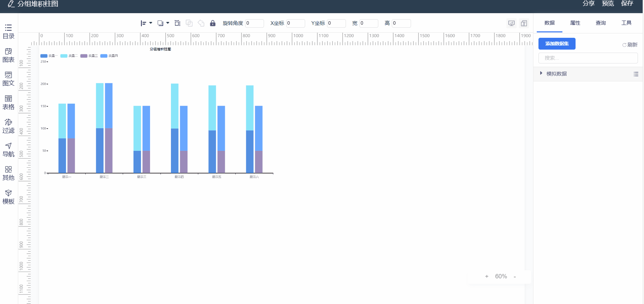Click the 60% zoom level text
644x304 pixels.
click(x=501, y=276)
